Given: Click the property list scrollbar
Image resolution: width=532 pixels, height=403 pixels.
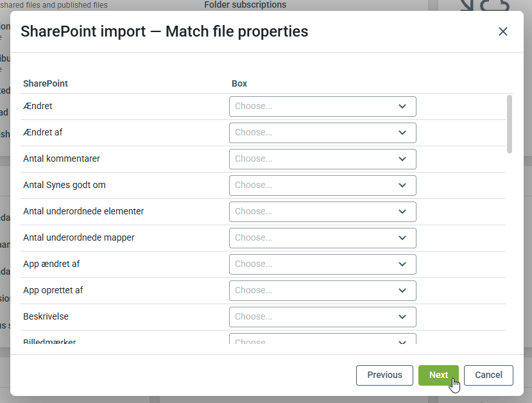Looking at the screenshot, I should pos(510,124).
